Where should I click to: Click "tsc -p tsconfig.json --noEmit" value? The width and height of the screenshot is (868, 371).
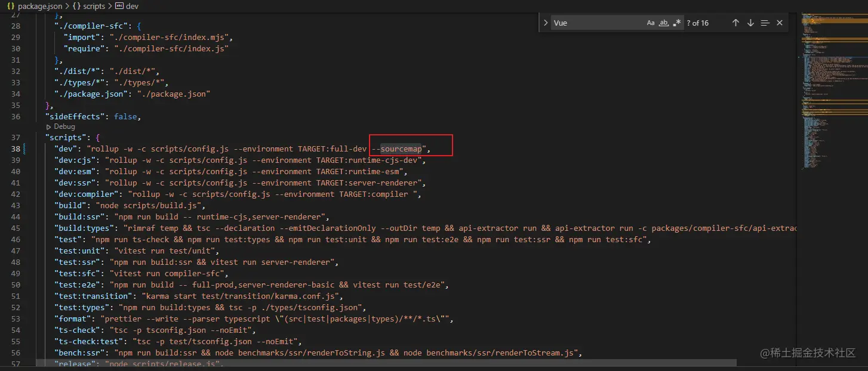point(180,330)
